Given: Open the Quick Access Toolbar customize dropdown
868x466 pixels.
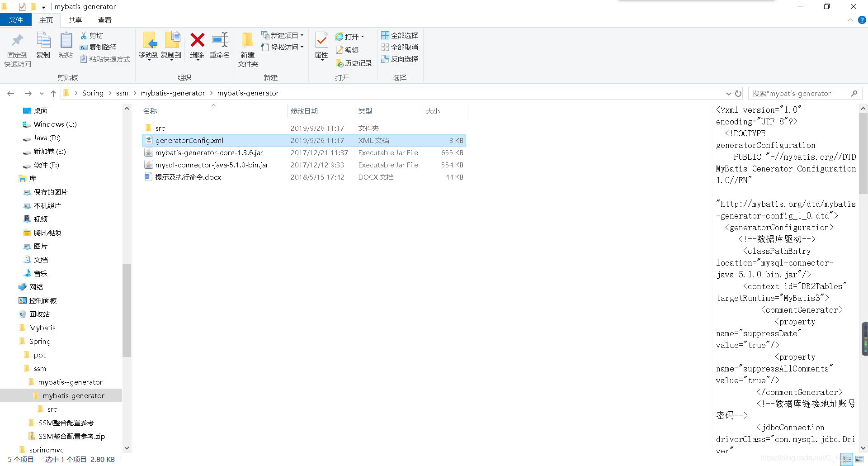Looking at the screenshot, I should pos(43,7).
